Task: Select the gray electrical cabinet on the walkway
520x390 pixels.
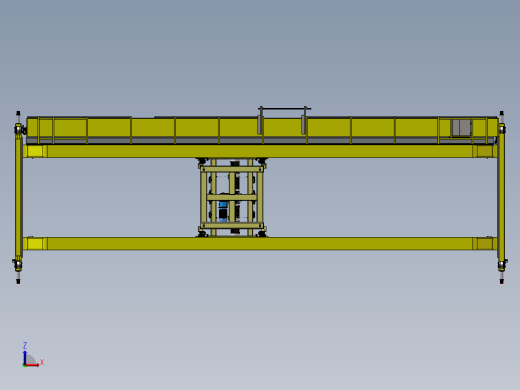Action: [461, 128]
